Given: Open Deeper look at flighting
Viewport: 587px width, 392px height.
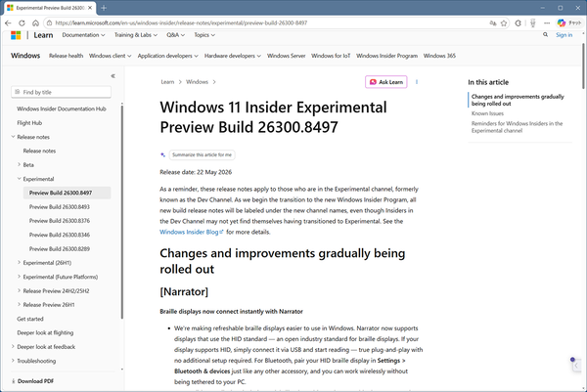Looking at the screenshot, I should tap(45, 332).
